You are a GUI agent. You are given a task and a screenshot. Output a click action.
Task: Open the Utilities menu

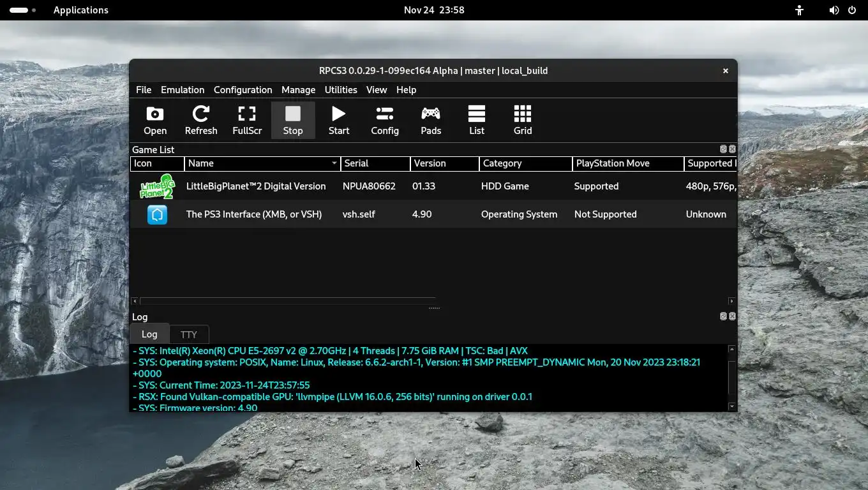pyautogui.click(x=341, y=90)
